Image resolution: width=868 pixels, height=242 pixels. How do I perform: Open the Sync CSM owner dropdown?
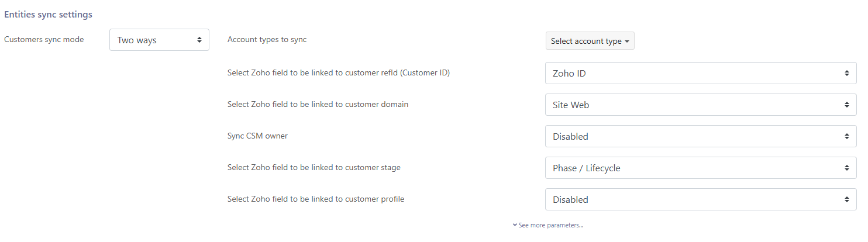700,136
